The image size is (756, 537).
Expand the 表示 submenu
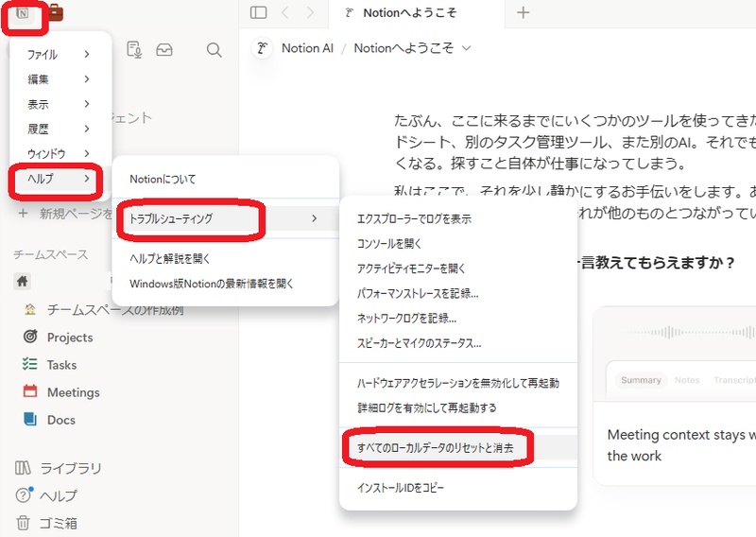[x=60, y=104]
